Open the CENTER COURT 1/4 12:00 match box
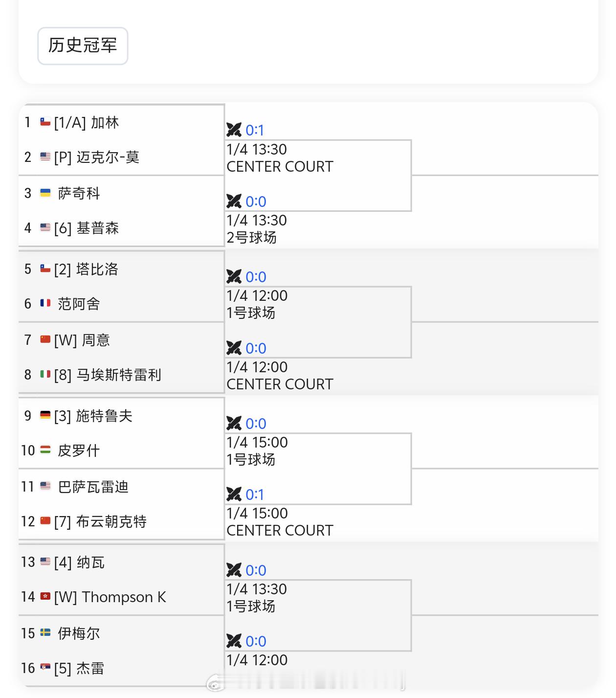Viewport: 616px width, 698px height. (x=318, y=375)
